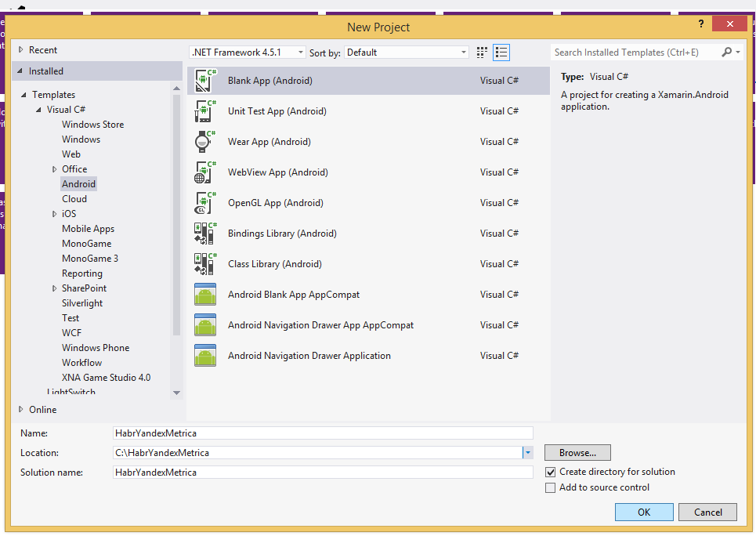The height and width of the screenshot is (536, 756).
Task: Collapse the Visual C# tree node
Action: (x=38, y=110)
